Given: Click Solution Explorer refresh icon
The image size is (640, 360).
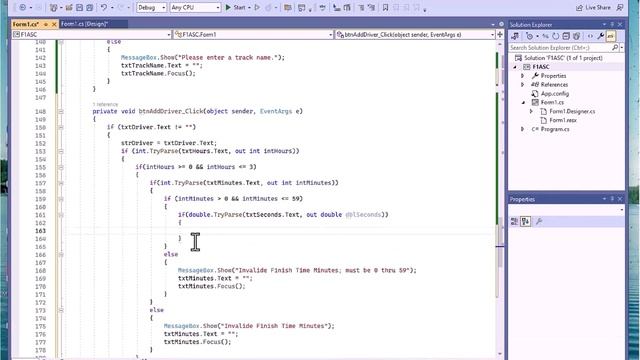Looking at the screenshot, I should 556,36.
